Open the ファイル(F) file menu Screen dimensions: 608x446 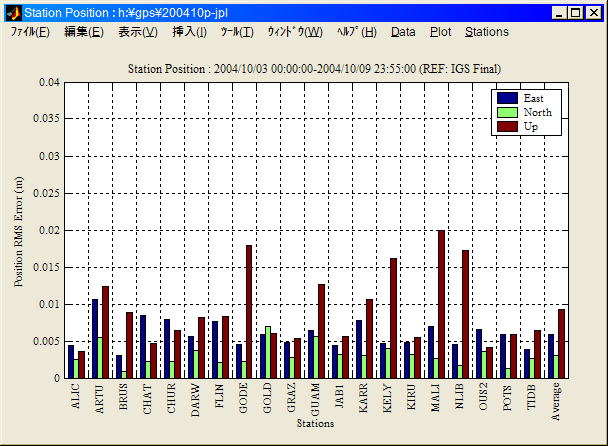pos(30,32)
